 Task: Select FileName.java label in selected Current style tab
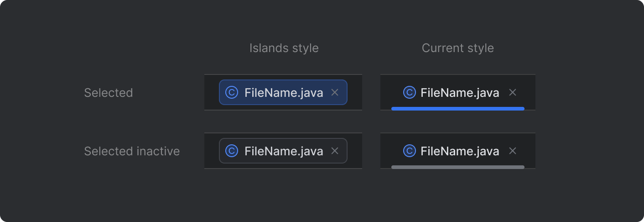[x=460, y=93]
